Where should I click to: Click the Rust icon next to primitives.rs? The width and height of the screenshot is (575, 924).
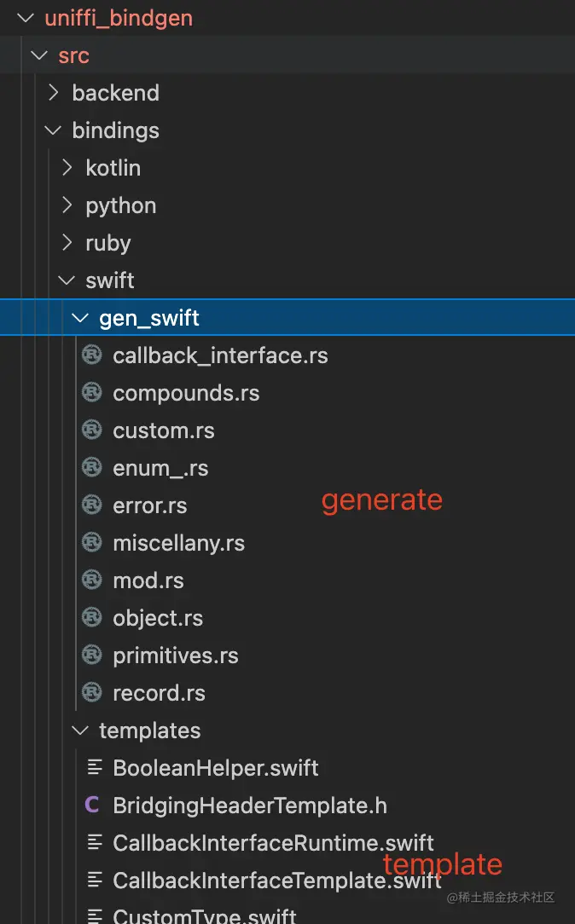92,655
